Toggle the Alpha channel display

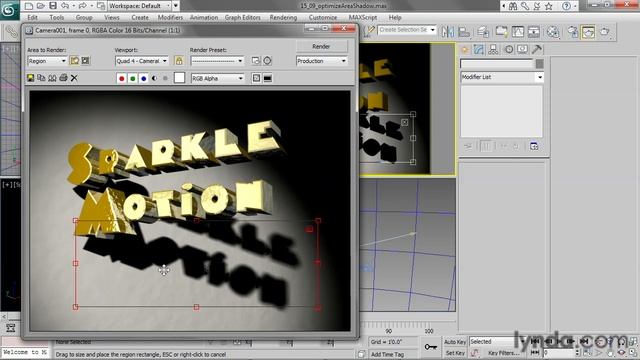tap(154, 78)
